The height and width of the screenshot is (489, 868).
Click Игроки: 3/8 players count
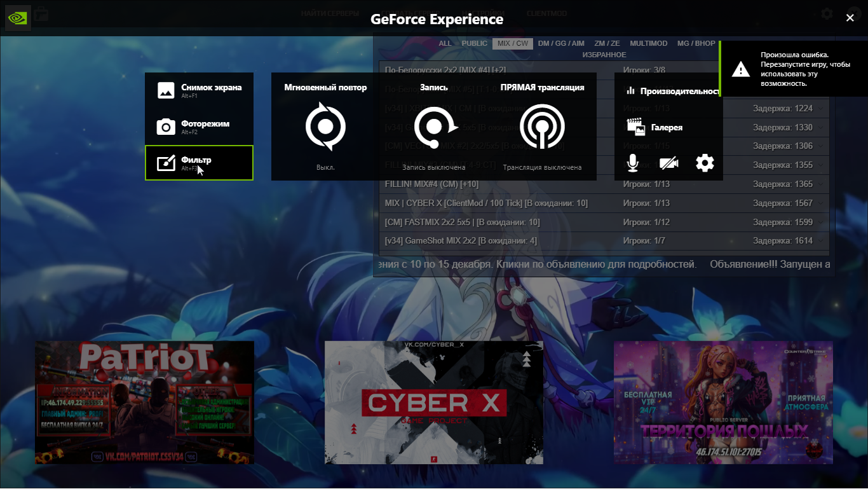(x=644, y=69)
